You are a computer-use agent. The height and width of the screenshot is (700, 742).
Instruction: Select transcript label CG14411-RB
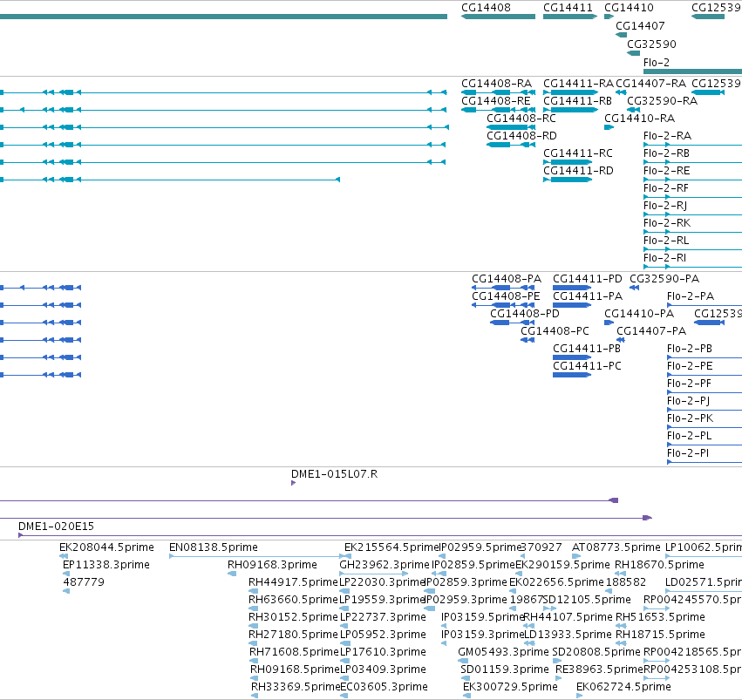click(578, 101)
